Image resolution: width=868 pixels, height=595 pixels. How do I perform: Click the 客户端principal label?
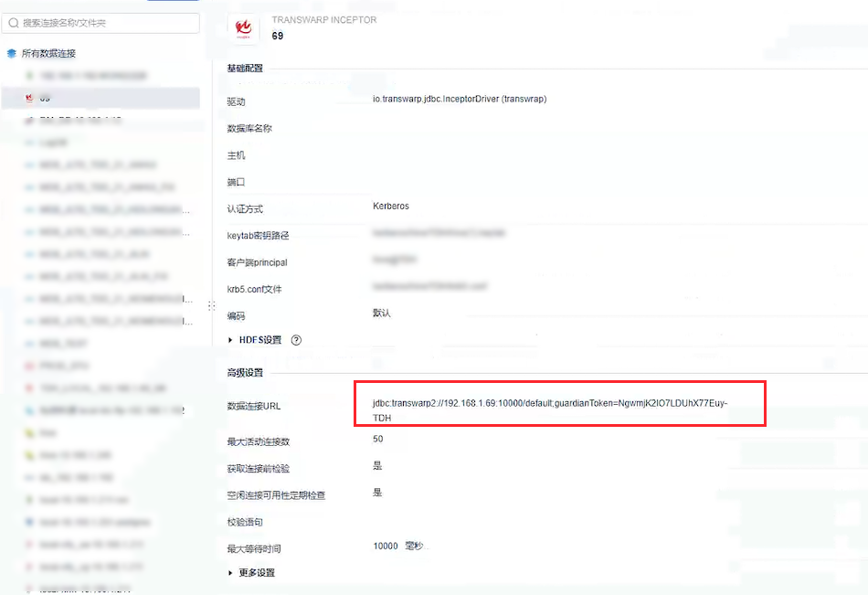click(257, 262)
